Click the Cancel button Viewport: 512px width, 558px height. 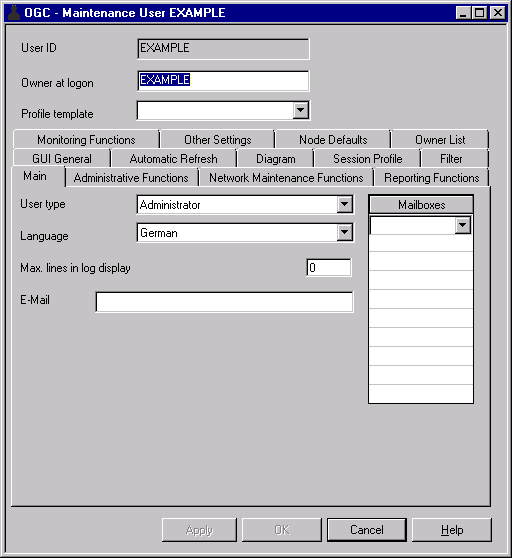[367, 530]
